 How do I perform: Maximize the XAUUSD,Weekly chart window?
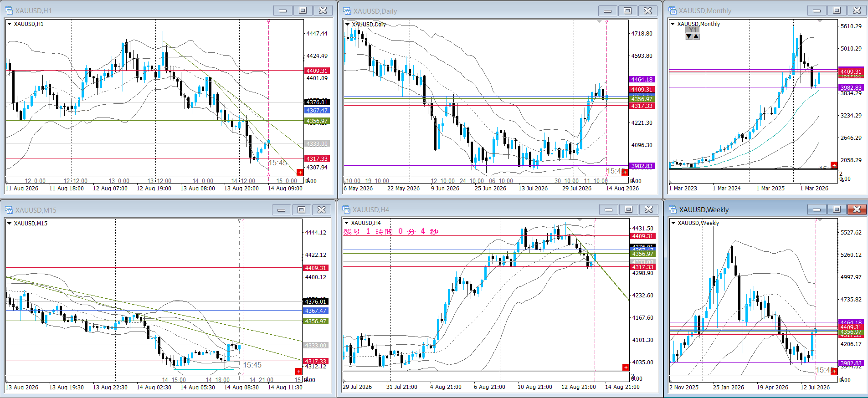tap(837, 209)
